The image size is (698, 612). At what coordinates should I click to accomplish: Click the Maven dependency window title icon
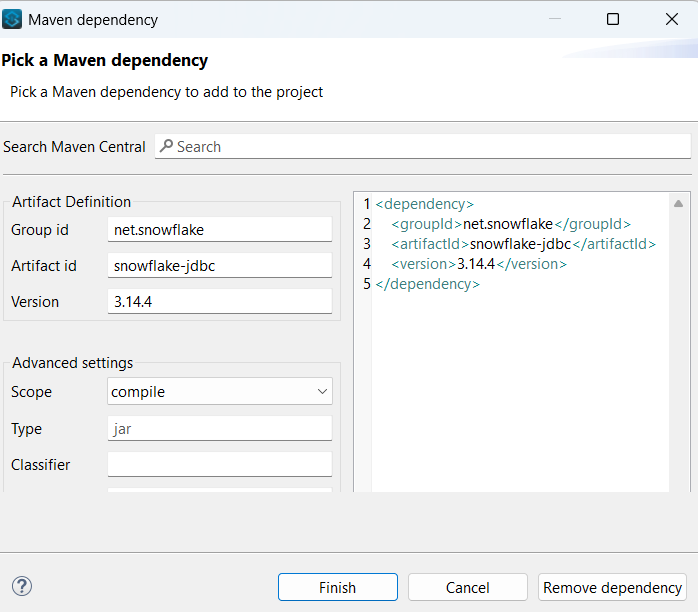pyautogui.click(x=13, y=19)
